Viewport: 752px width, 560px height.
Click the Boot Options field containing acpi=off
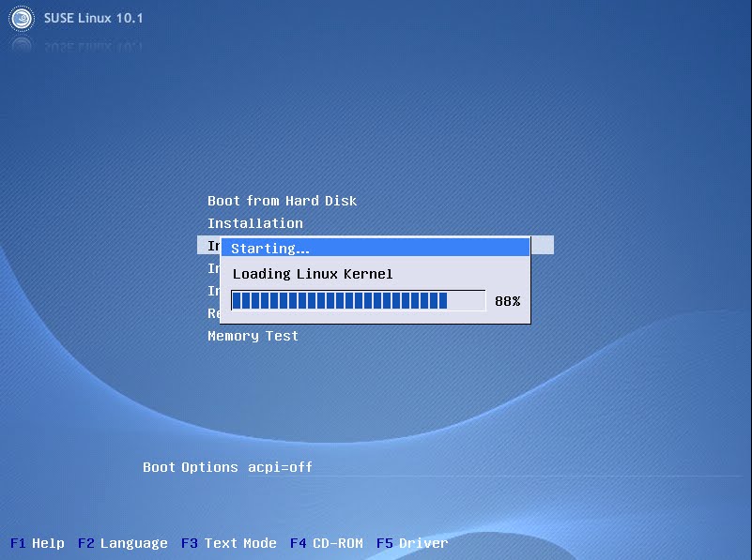point(494,467)
